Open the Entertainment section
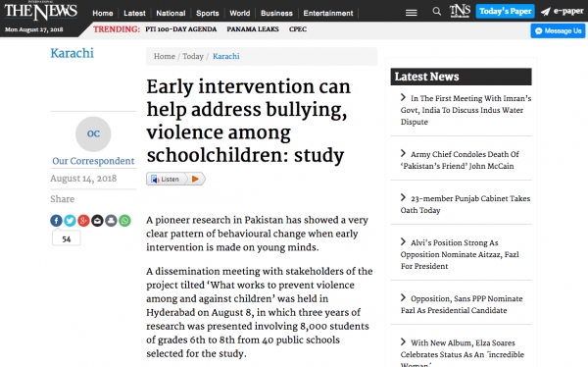588x367 pixels. coord(328,13)
